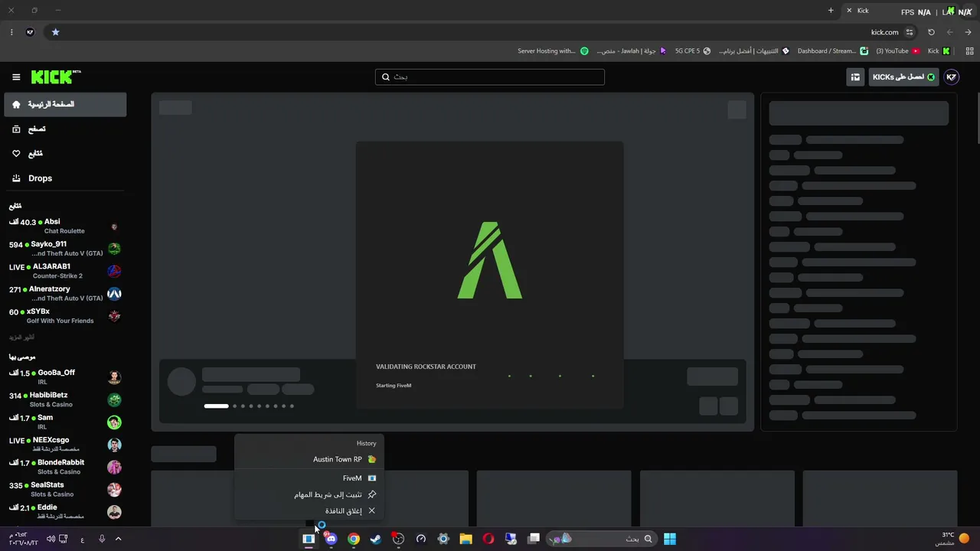
Task: Open OBS Studio from the taskbar
Action: point(398,539)
